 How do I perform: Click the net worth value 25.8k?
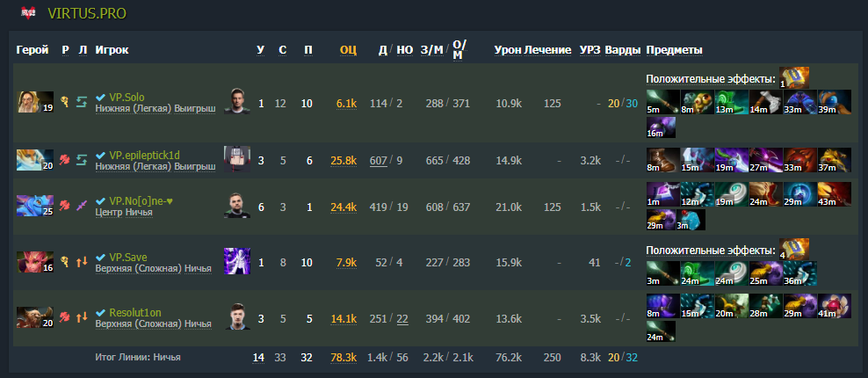coord(344,161)
